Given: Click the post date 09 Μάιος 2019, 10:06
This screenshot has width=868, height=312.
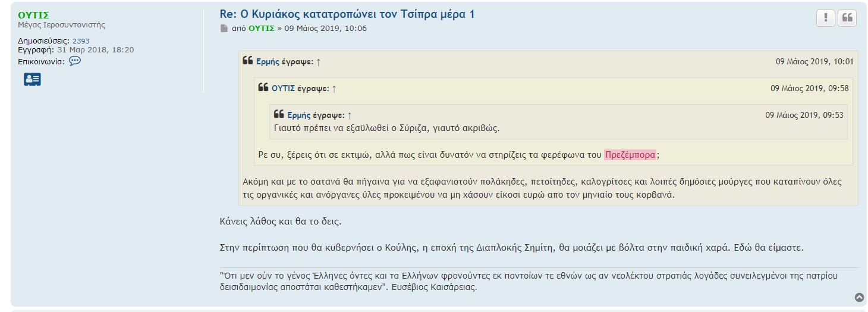Looking at the screenshot, I should [325, 29].
